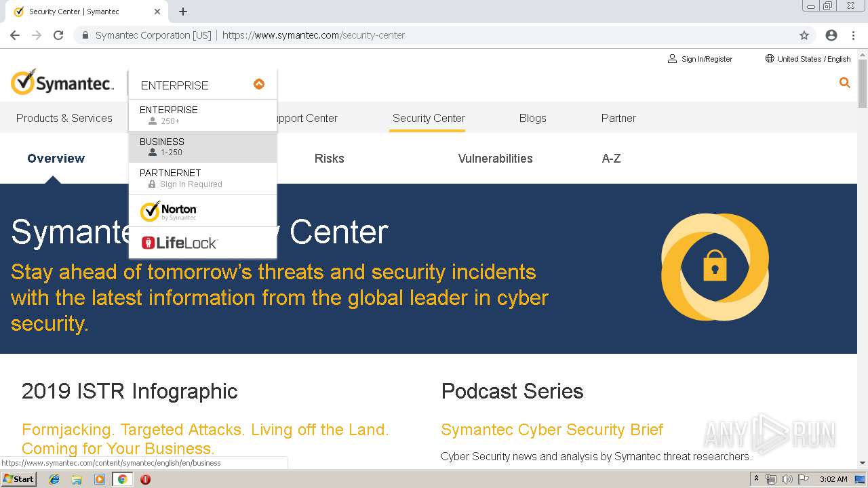Collapse the ENTERPRISE site selector chevron
The image size is (868, 488).
coord(259,84)
